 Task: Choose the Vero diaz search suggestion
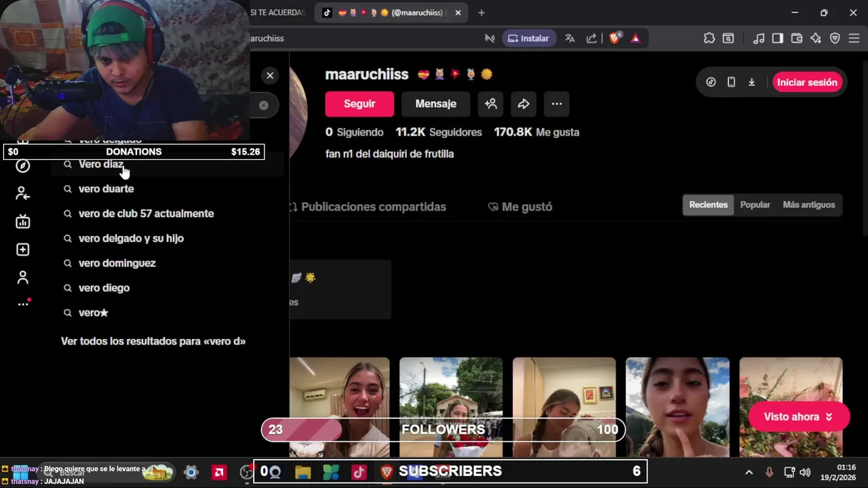[166, 164]
